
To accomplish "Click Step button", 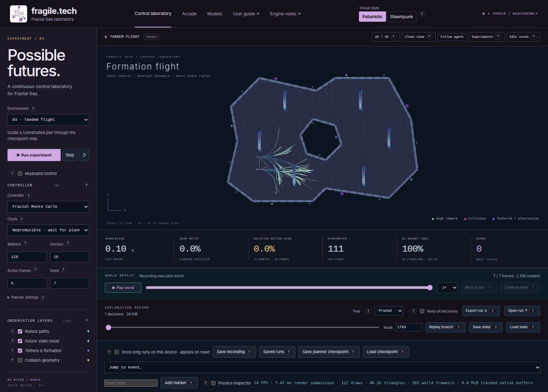I will (70, 155).
